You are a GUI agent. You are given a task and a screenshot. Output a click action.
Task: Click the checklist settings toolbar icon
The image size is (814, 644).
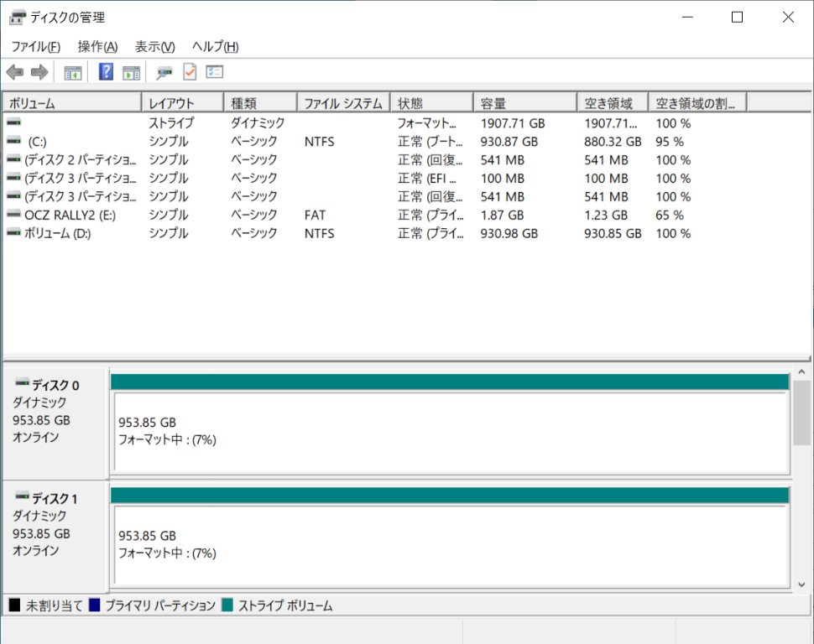(215, 72)
